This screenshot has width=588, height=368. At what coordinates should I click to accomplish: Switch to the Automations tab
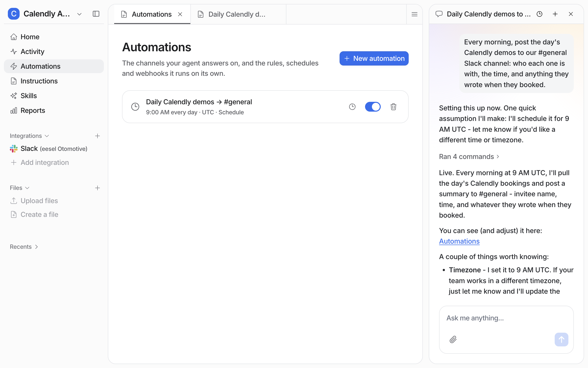click(152, 14)
